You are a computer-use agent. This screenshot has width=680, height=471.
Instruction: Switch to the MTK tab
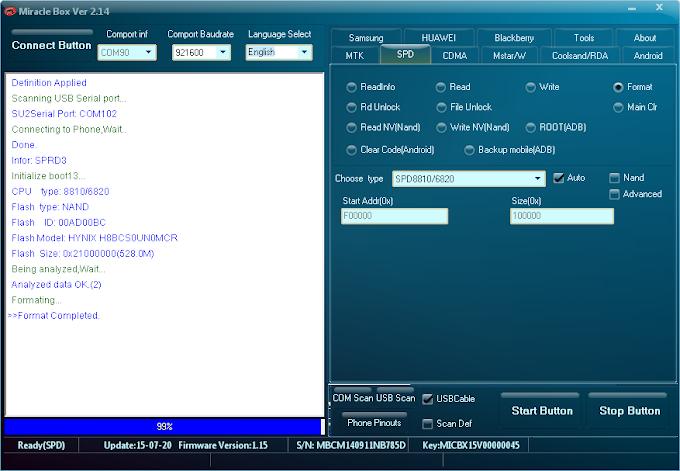click(355, 56)
